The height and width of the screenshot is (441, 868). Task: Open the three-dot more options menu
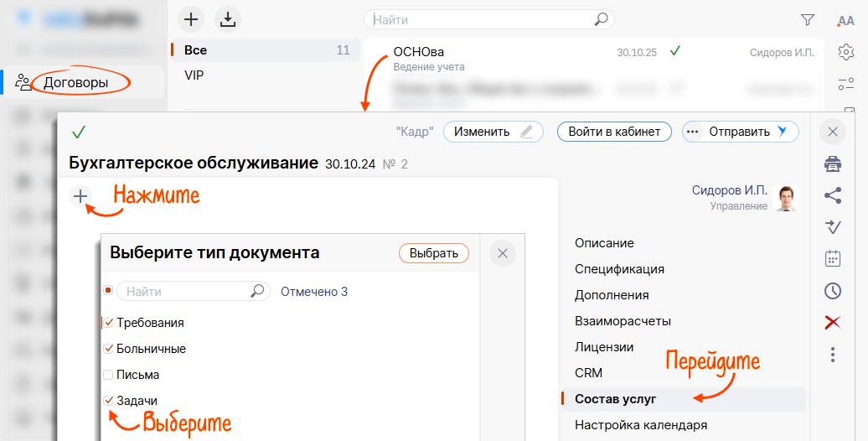[x=832, y=355]
